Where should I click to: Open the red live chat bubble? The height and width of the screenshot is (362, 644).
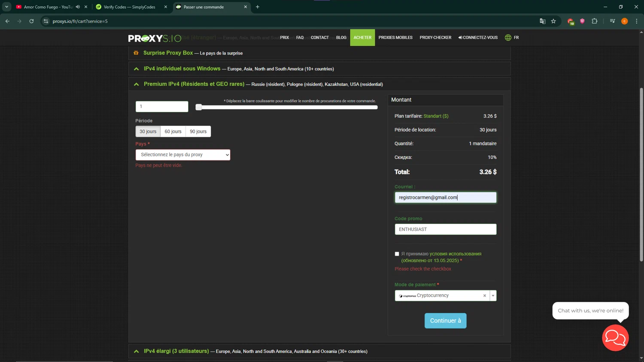[615, 338]
